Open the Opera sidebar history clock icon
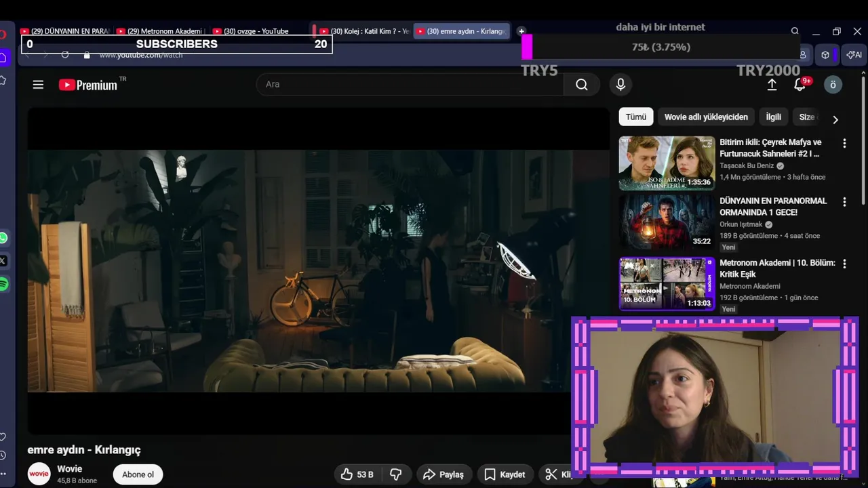 coord(3,455)
